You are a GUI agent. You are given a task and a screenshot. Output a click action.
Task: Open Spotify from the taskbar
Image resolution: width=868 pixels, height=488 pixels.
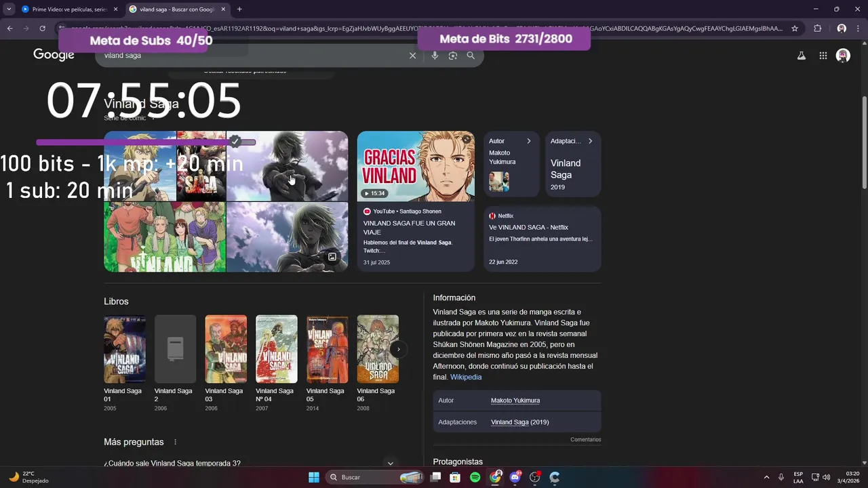point(475,477)
